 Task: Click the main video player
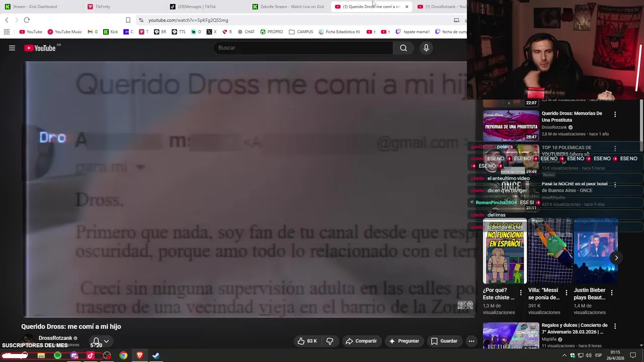coord(249,190)
